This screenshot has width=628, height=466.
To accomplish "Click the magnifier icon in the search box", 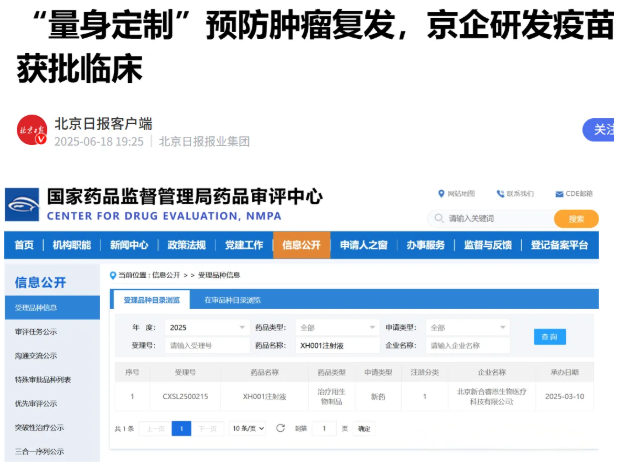I will [439, 218].
